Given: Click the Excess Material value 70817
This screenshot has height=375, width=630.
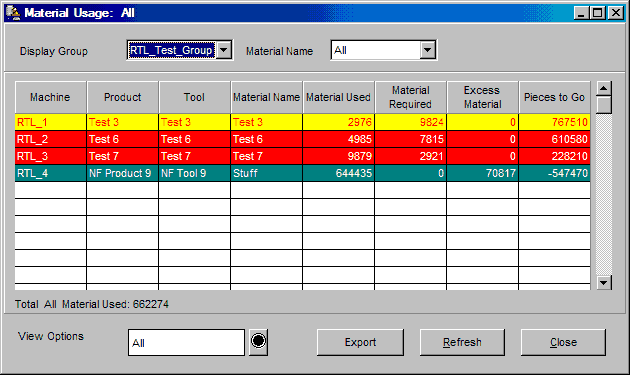Looking at the screenshot, I should click(x=483, y=173).
